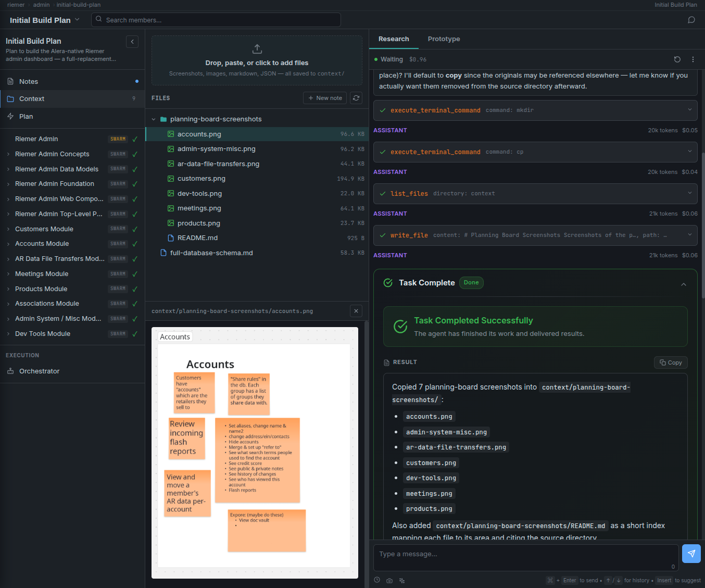Image resolution: width=705 pixels, height=588 pixels.
Task: Expand the Associations Module tree item
Action: [8, 304]
